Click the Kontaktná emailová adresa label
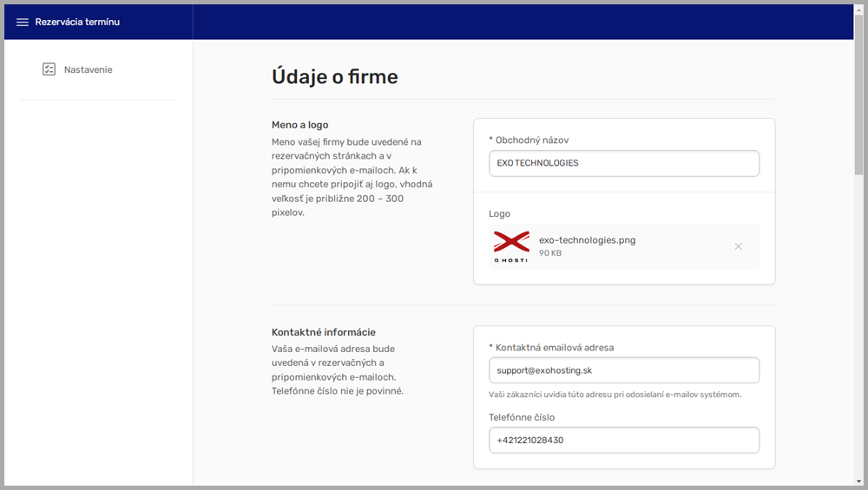 coord(551,348)
